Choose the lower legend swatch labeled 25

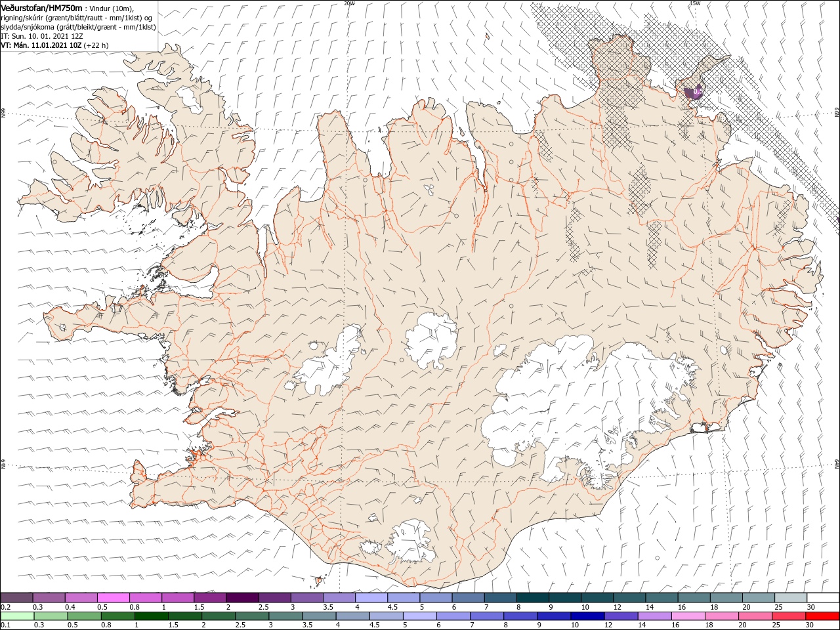[x=789, y=616]
